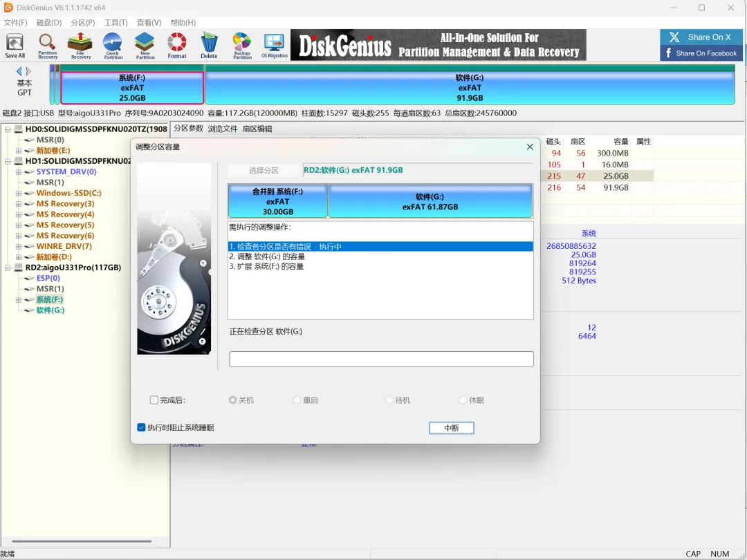The width and height of the screenshot is (747, 560).
Task: Enable the 完成后 checkbox
Action: point(154,400)
